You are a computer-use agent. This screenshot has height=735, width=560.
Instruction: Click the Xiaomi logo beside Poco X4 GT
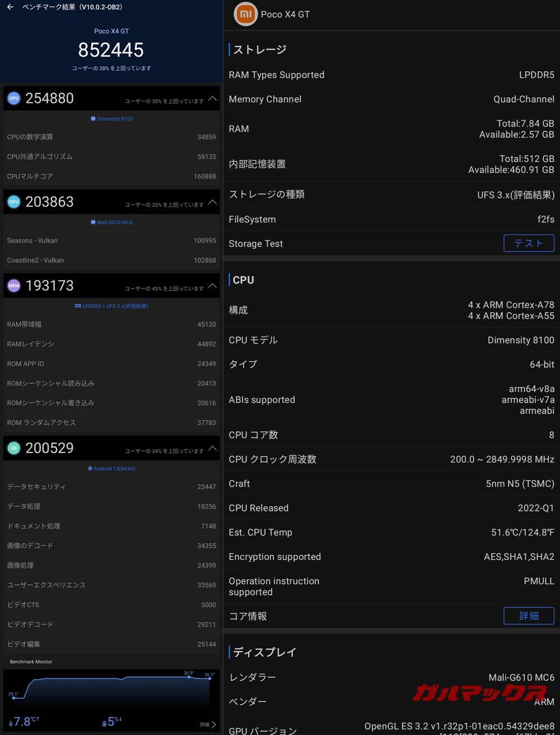[x=245, y=14]
